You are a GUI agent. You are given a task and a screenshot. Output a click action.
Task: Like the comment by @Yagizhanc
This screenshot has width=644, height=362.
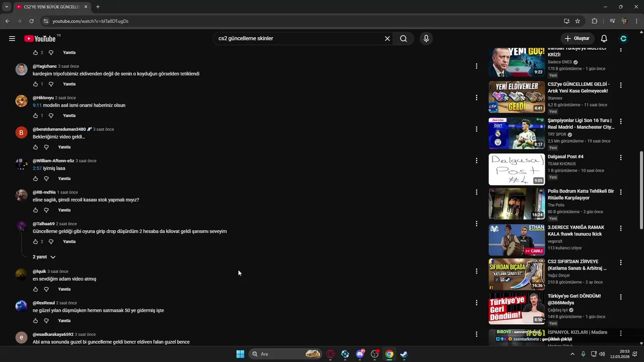[x=35, y=84]
